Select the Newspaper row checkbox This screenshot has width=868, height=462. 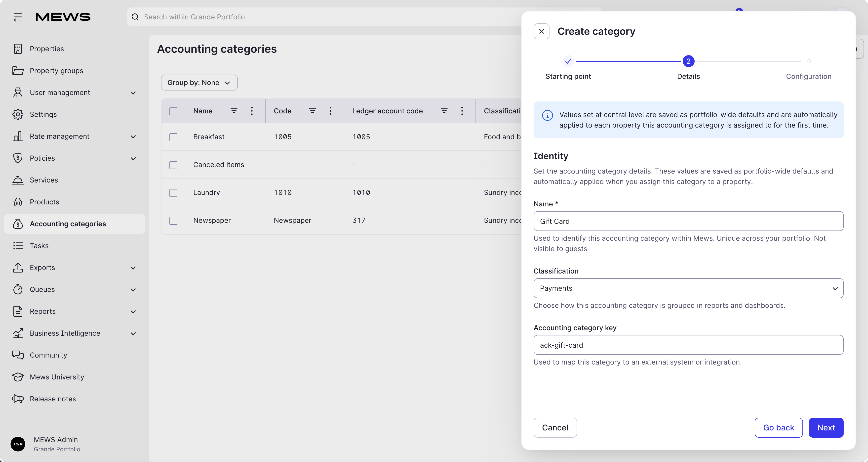pos(173,221)
